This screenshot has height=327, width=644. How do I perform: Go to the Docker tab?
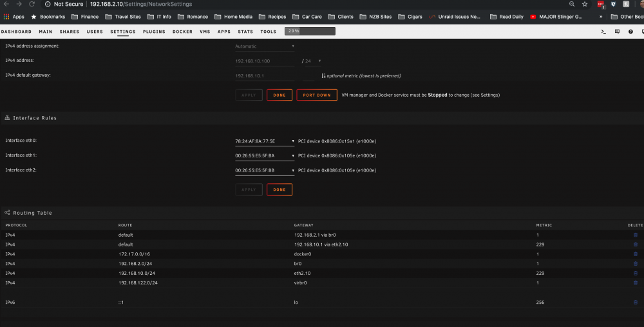click(182, 32)
